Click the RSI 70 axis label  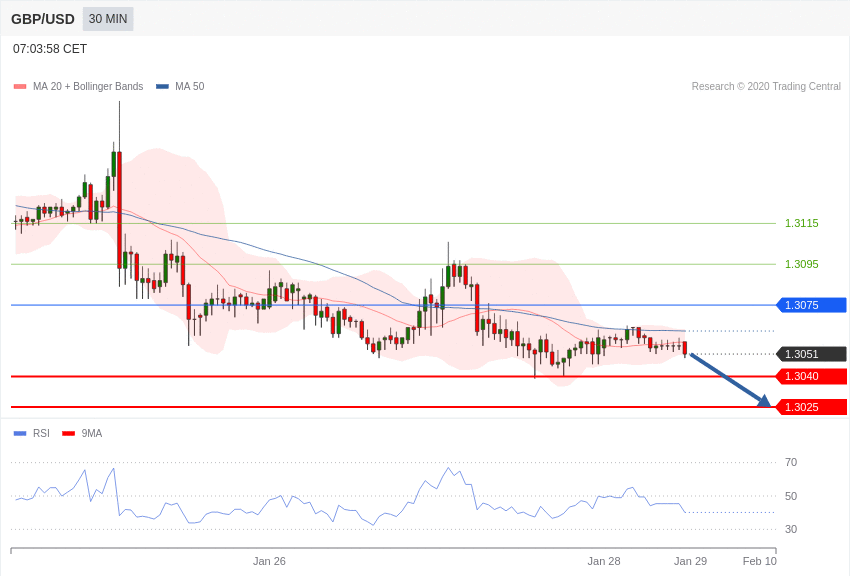tap(791, 462)
